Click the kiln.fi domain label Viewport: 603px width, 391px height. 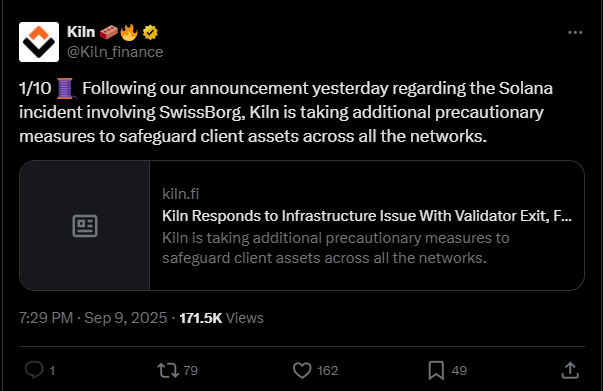tap(180, 194)
